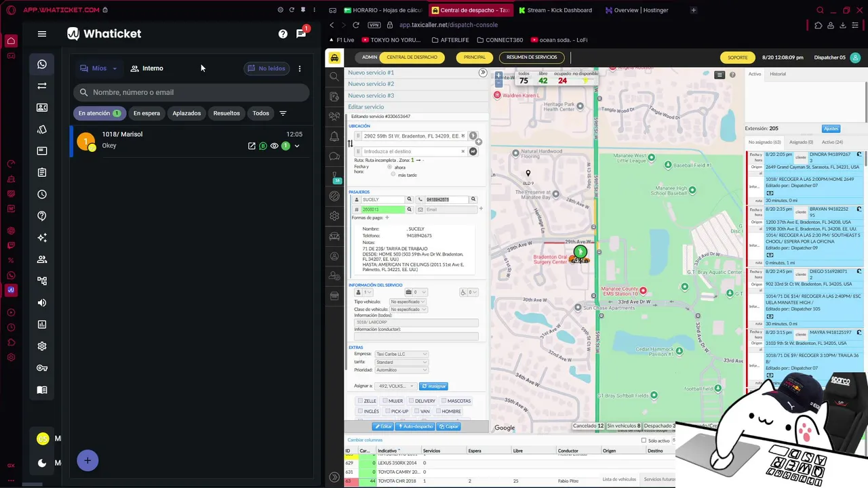The height and width of the screenshot is (488, 868).
Task: Select Aplazados ticket tab
Action: (x=186, y=113)
